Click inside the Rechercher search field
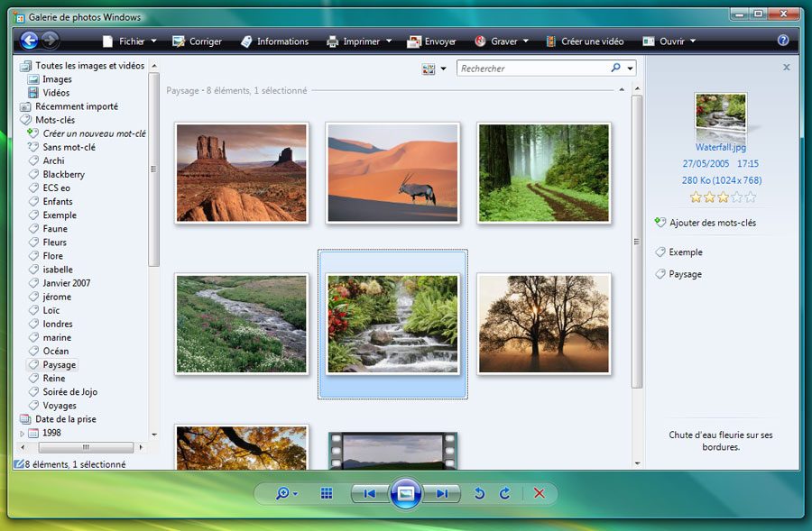Viewport: 812px width, 531px height. click(x=532, y=69)
